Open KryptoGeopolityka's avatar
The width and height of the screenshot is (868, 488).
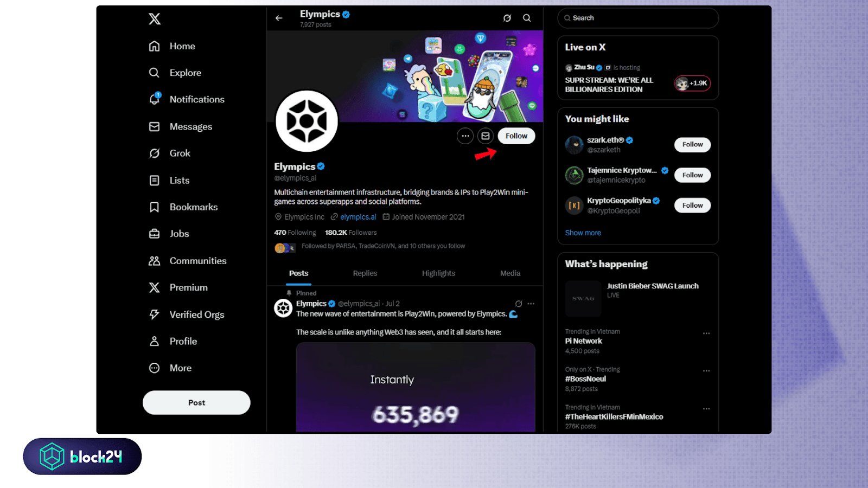pos(574,206)
